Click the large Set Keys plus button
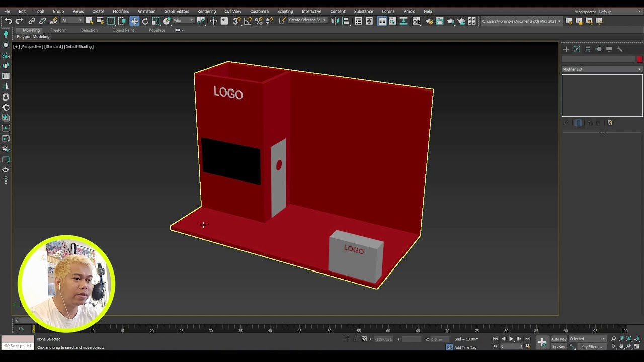Image resolution: width=644 pixels, height=362 pixels. [x=542, y=342]
